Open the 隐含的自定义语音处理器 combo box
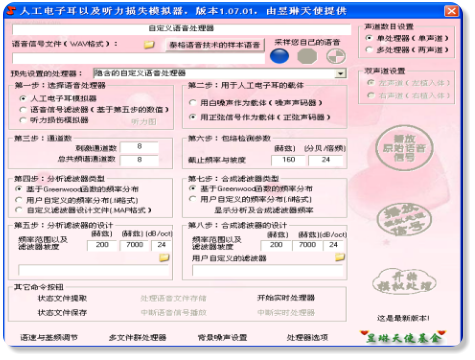The image size is (475, 360). click(220, 73)
